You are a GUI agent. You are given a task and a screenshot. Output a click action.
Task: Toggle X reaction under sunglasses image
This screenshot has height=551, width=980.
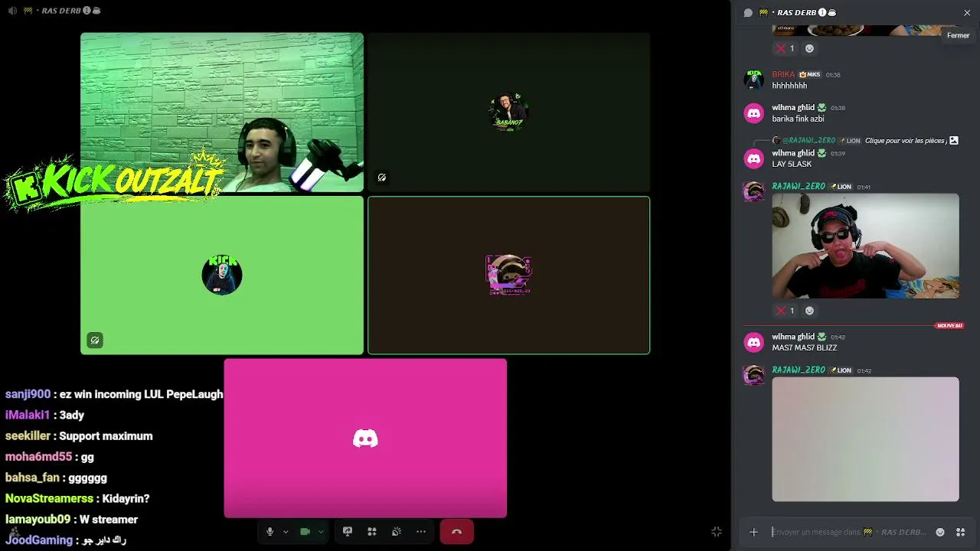click(786, 311)
